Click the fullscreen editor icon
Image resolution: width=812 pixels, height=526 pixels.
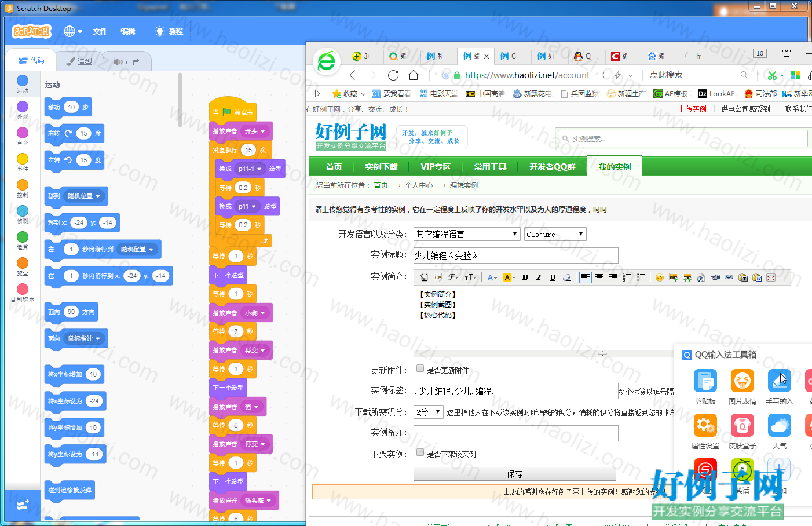click(771, 277)
